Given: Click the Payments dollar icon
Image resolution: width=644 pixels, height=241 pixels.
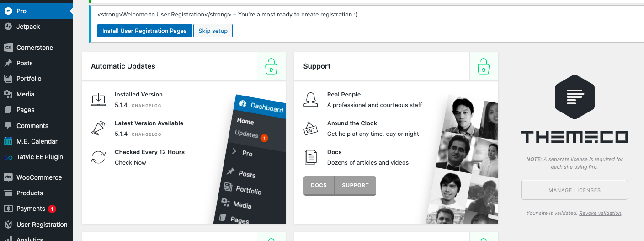Looking at the screenshot, I should point(8,209).
